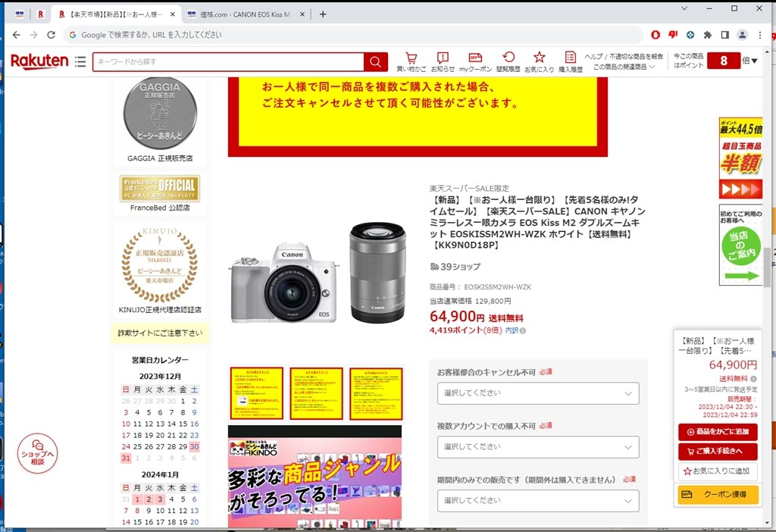Click the page vertical scrollbar thumb
The image size is (776, 532).
coord(768,266)
